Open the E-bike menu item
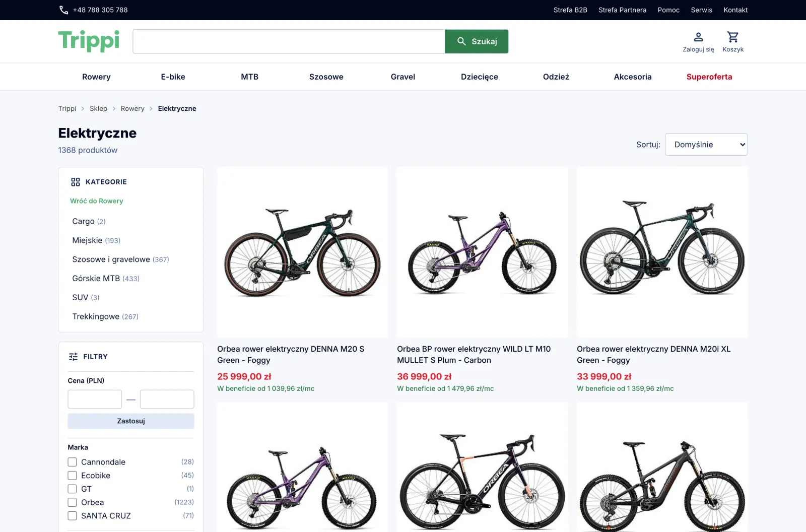Viewport: 806px width, 532px height. pyautogui.click(x=173, y=77)
